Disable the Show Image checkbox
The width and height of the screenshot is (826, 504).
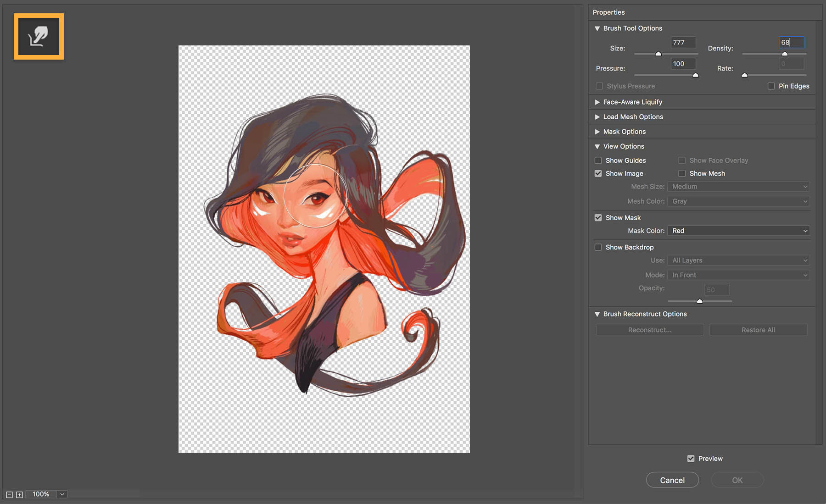coord(598,173)
